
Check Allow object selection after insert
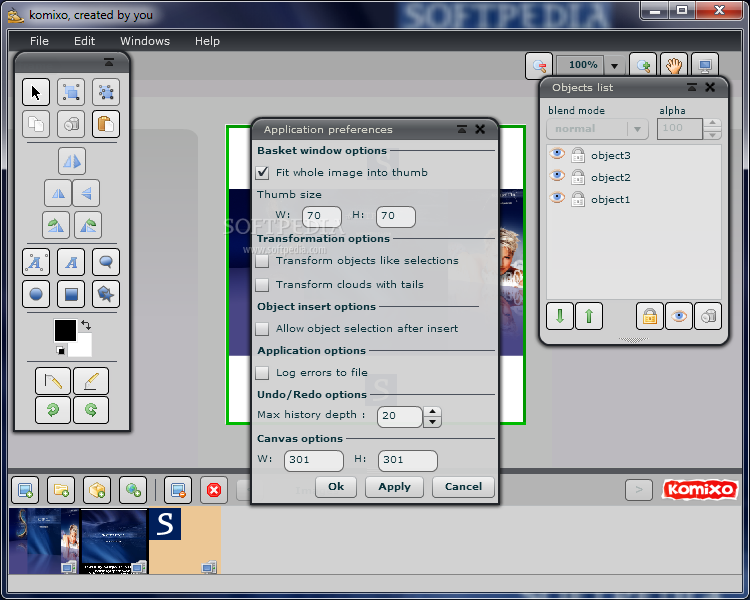click(x=262, y=329)
